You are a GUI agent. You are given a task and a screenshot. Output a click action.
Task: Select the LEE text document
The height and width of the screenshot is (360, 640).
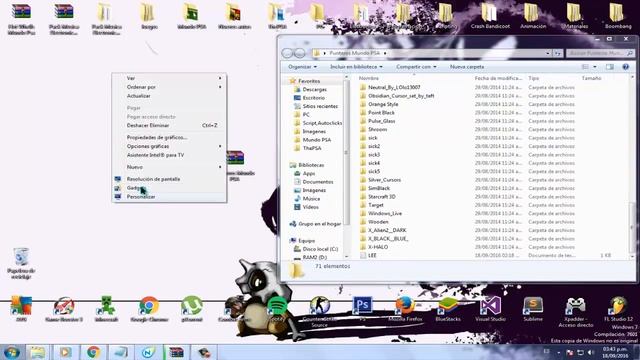click(372, 256)
